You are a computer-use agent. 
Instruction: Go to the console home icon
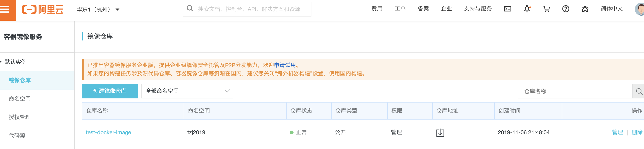[x=585, y=9]
